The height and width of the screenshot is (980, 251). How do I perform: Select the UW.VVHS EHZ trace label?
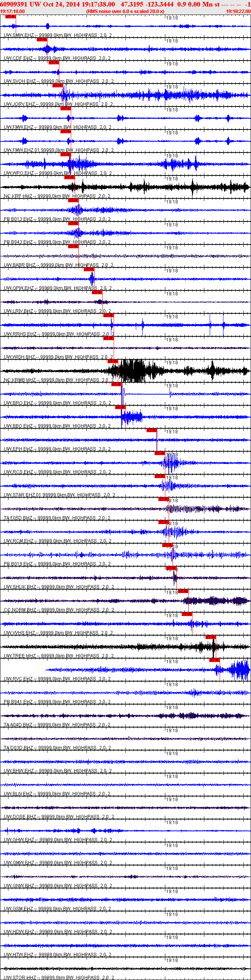coord(59,633)
